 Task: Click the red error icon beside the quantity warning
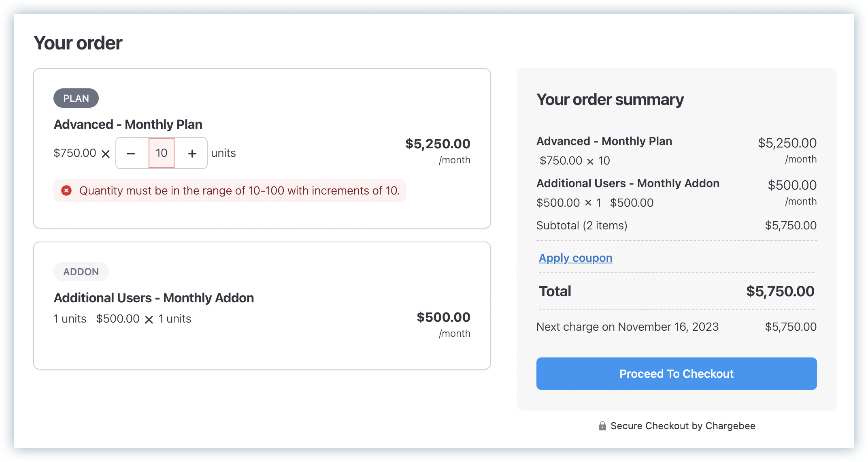[x=66, y=190]
